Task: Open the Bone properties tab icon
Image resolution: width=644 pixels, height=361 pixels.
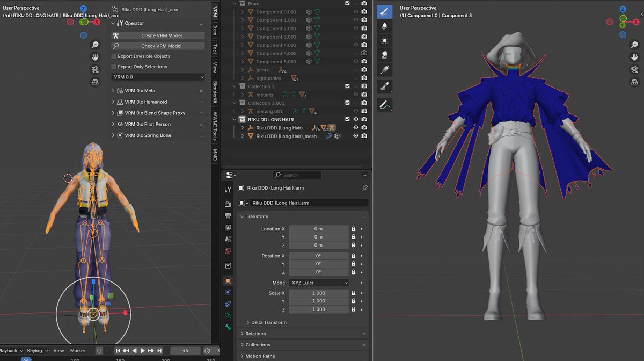Action: (x=228, y=327)
